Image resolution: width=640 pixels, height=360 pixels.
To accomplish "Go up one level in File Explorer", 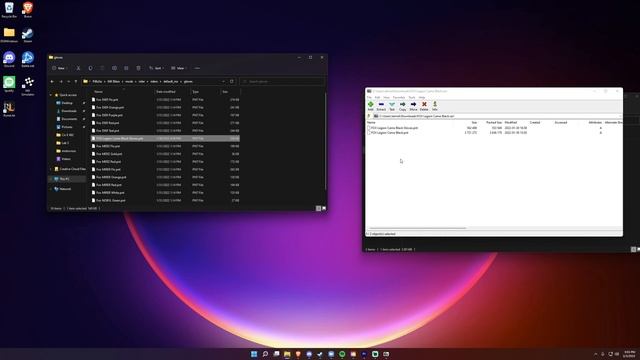I will point(76,82).
